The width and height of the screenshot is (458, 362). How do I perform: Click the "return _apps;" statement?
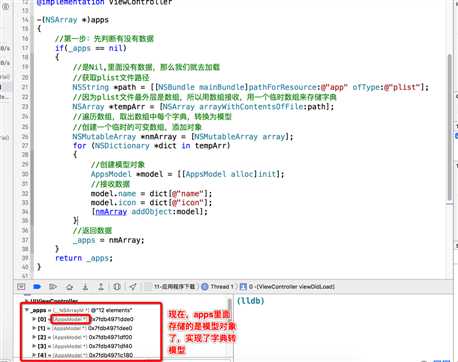click(x=84, y=258)
